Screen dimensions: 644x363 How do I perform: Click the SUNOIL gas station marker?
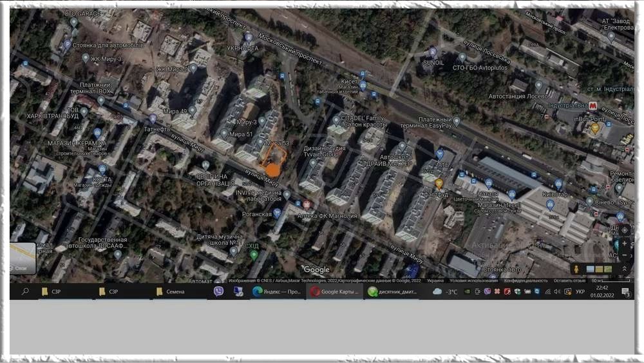[x=432, y=52]
